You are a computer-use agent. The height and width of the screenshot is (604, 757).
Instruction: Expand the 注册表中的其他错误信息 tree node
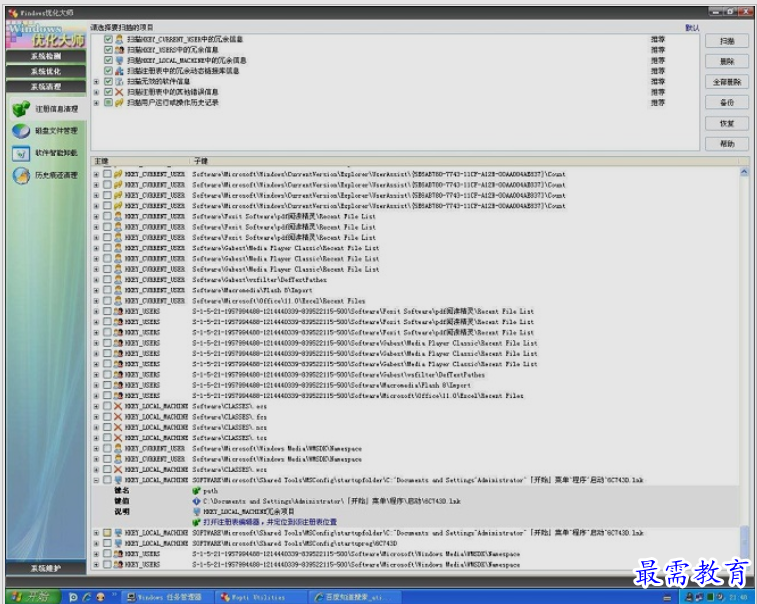point(97,92)
